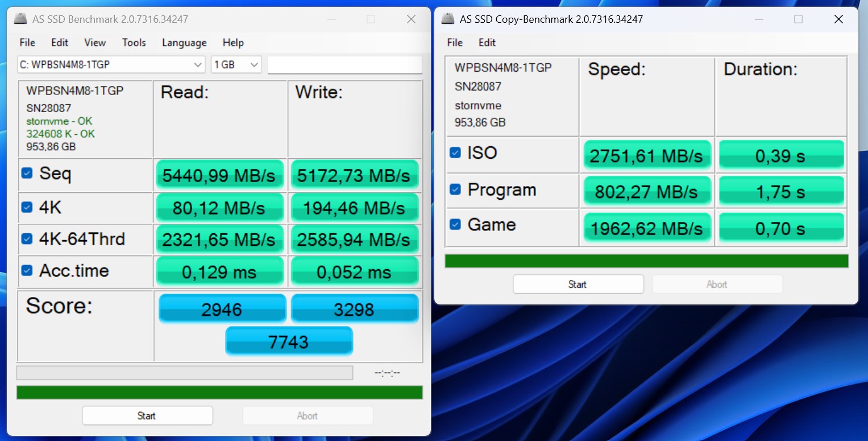Start the SSD benchmark test
Viewport: 868px width, 441px height.
point(147,416)
